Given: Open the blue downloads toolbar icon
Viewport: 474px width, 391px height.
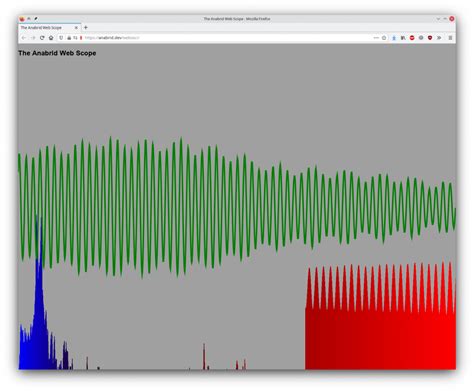Looking at the screenshot, I should point(394,38).
